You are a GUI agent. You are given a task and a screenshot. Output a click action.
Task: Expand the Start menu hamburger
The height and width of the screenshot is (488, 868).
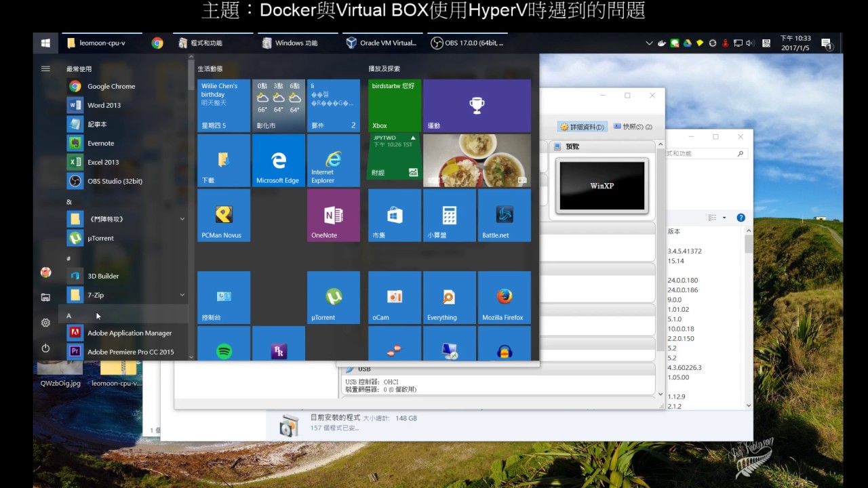45,68
